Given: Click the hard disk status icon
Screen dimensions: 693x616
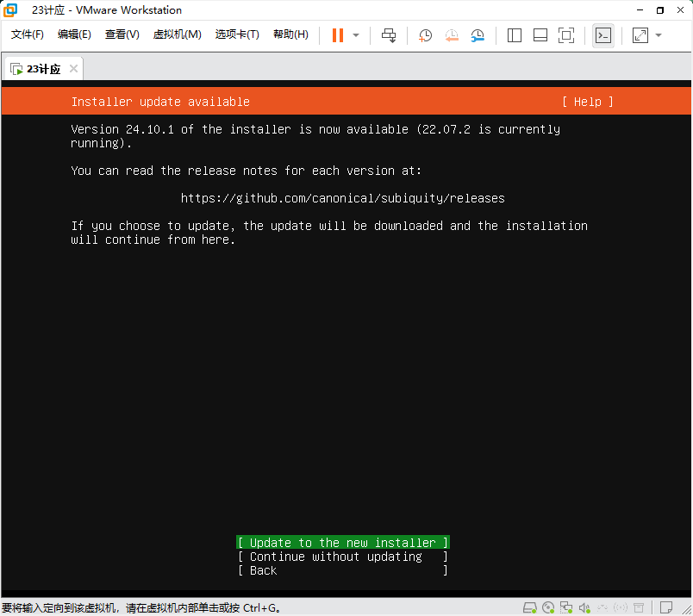Looking at the screenshot, I should (x=530, y=607).
